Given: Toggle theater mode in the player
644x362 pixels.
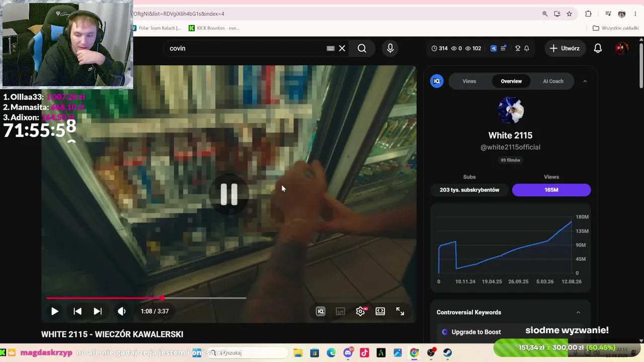Looking at the screenshot, I should click(x=380, y=311).
